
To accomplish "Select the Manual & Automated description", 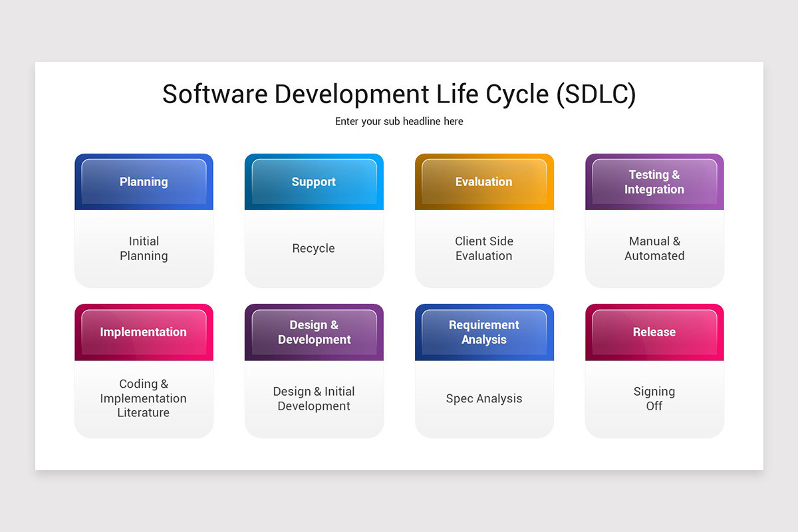I will click(x=654, y=248).
